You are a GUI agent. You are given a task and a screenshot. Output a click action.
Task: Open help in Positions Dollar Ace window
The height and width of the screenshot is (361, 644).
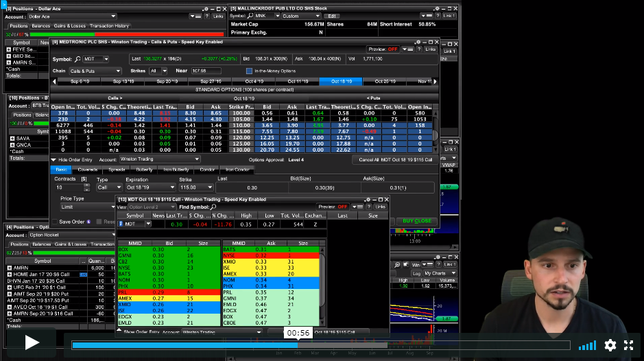(x=206, y=16)
